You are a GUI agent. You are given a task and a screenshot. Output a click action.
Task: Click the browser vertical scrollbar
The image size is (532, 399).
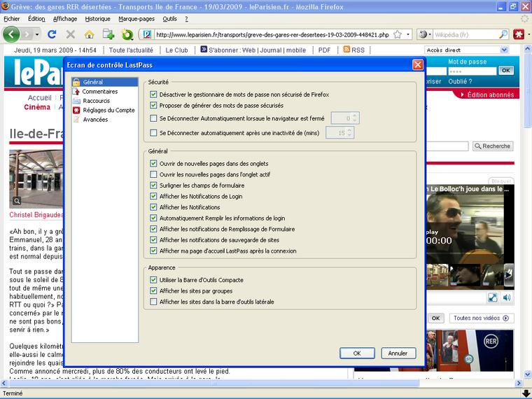pos(528,92)
